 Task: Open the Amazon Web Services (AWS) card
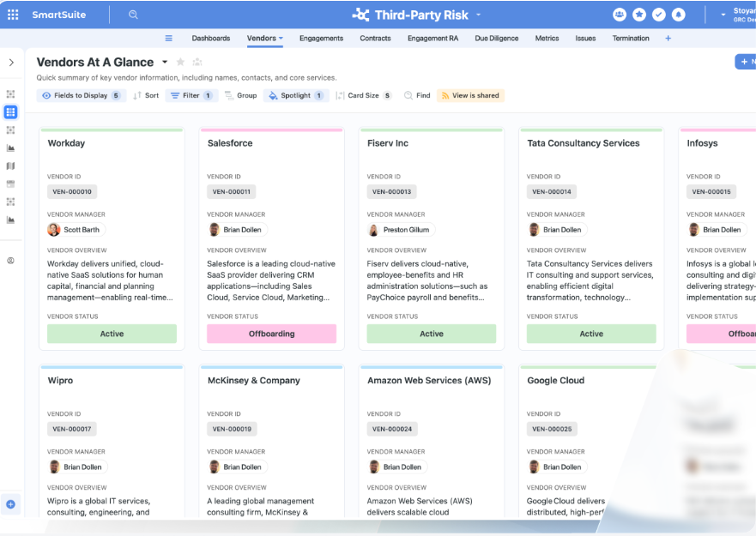coord(429,380)
